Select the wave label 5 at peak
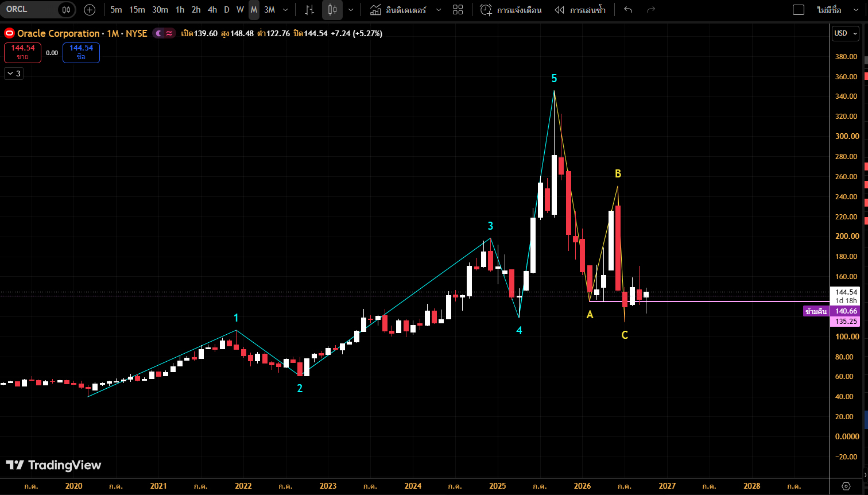 click(554, 78)
